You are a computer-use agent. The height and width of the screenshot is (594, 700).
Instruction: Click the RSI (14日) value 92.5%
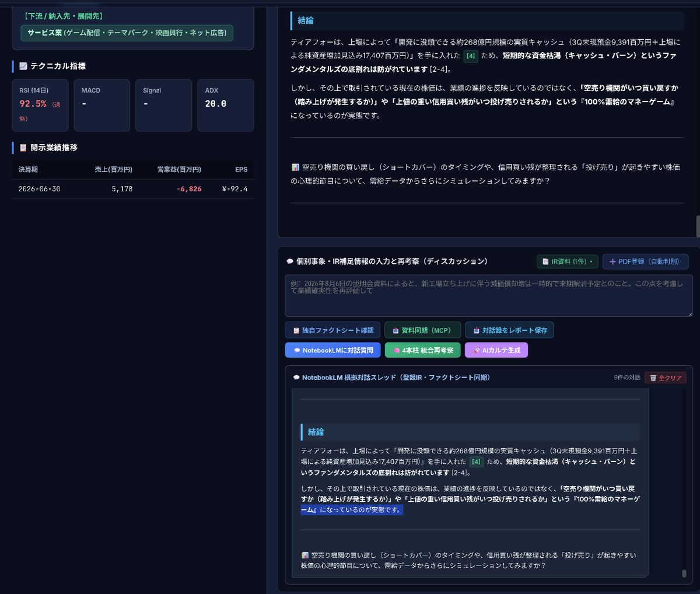click(33, 104)
